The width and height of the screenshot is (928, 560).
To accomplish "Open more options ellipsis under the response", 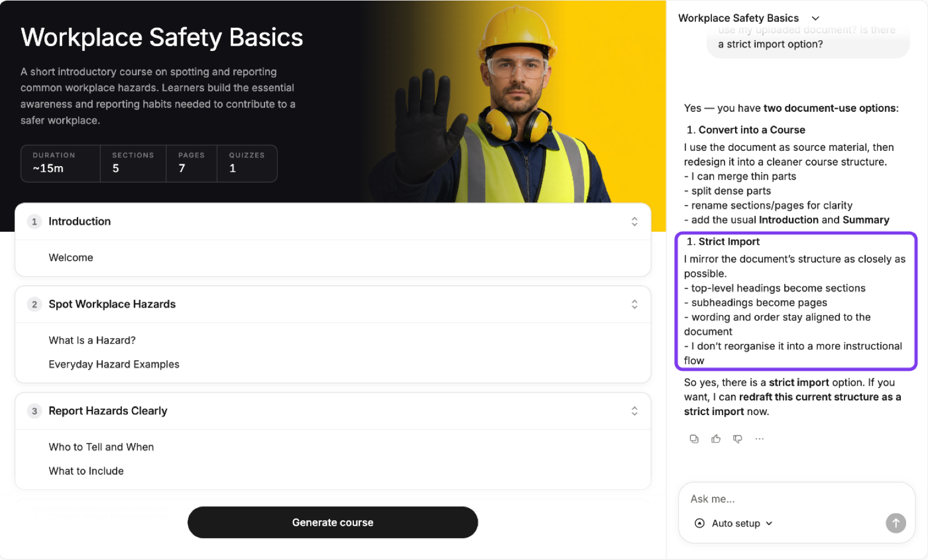I will 759,439.
